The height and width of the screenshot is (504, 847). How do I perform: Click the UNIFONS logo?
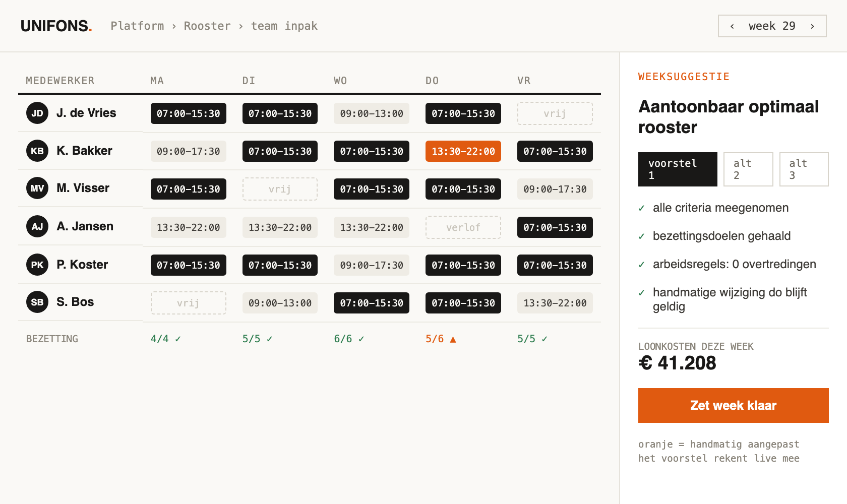pos(56,26)
